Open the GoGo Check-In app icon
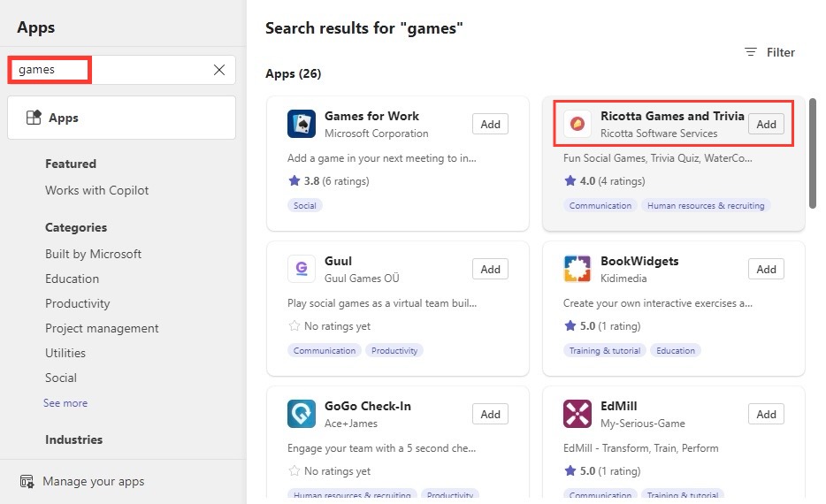Screen dimensions: 826x504 [302, 414]
